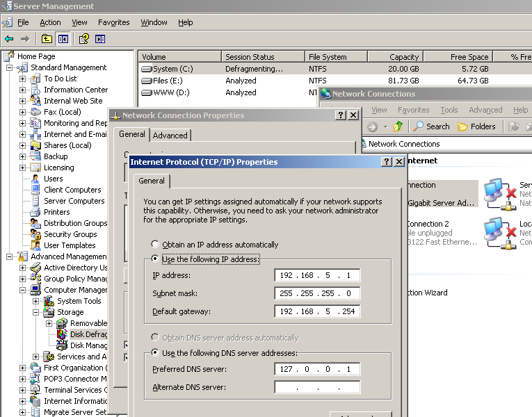Collapse the Computer Management node

point(22,291)
